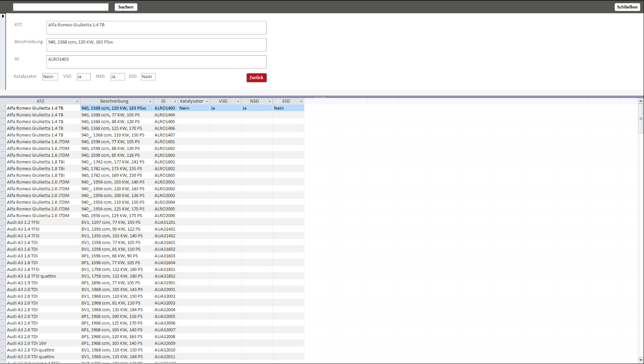Click description '8V1, 1968 ccm, 105 KW, 143 PS'
The width and height of the screenshot is (644, 364).
[117, 290]
